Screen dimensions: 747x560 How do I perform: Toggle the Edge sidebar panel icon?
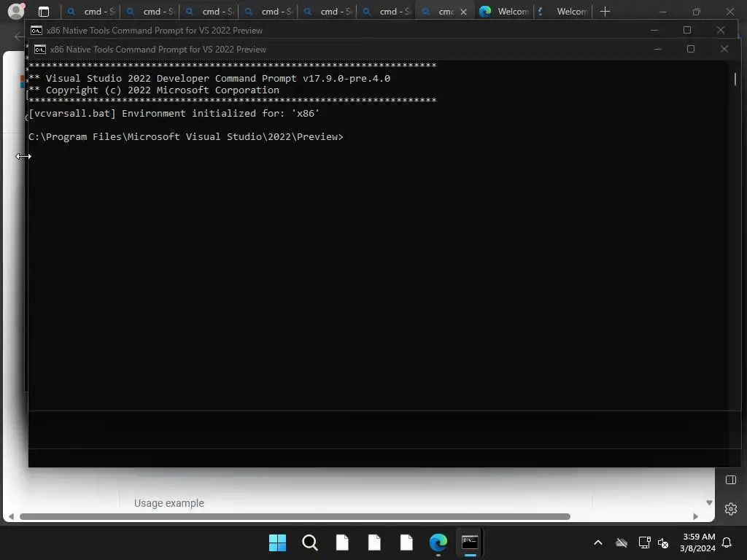coord(731,480)
